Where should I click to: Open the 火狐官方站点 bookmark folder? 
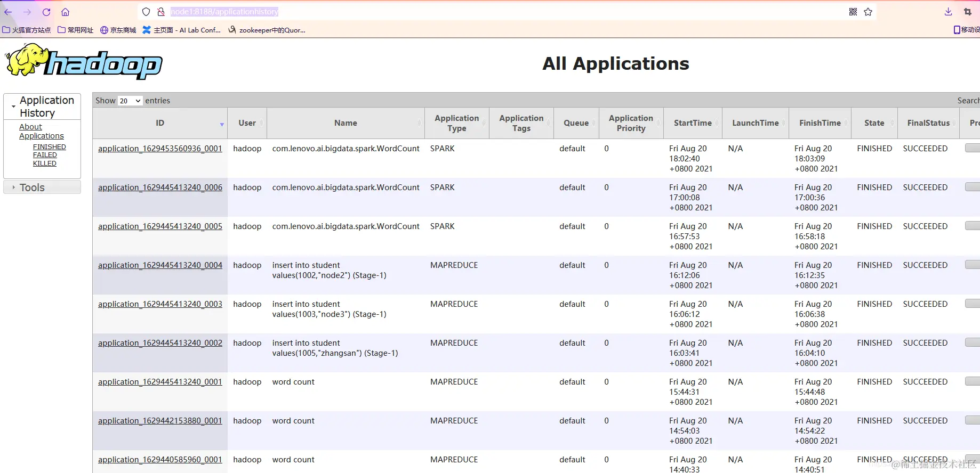[x=27, y=30]
